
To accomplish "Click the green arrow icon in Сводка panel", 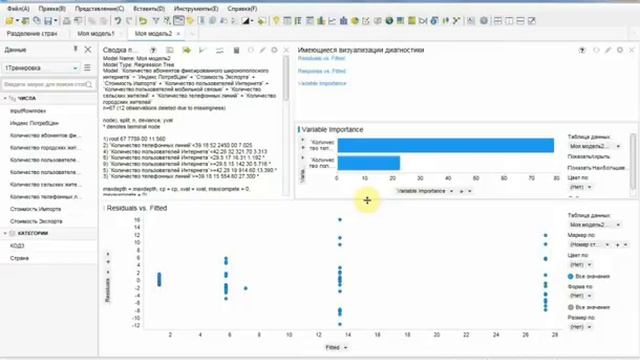I will pos(187,50).
